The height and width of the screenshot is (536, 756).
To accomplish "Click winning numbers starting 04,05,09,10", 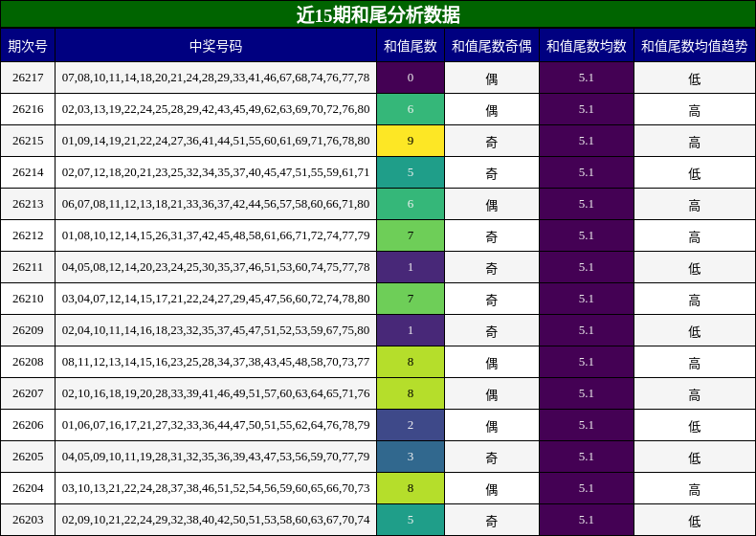I will (x=215, y=457).
